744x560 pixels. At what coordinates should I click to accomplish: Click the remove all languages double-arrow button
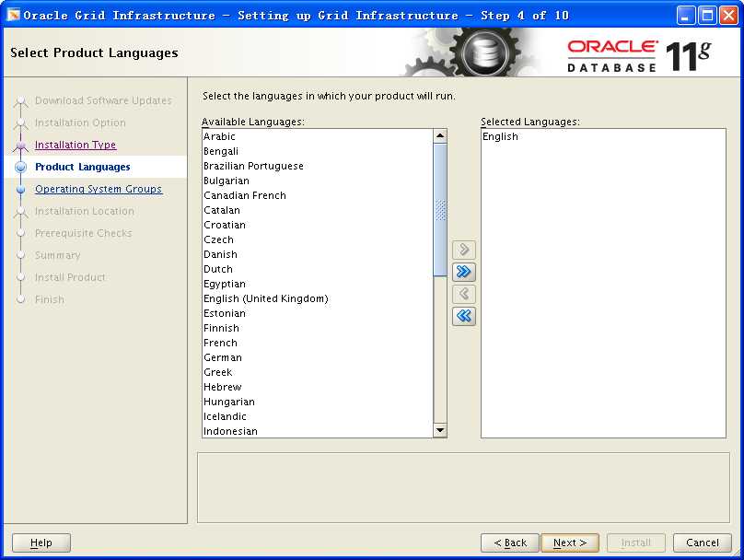pos(463,316)
